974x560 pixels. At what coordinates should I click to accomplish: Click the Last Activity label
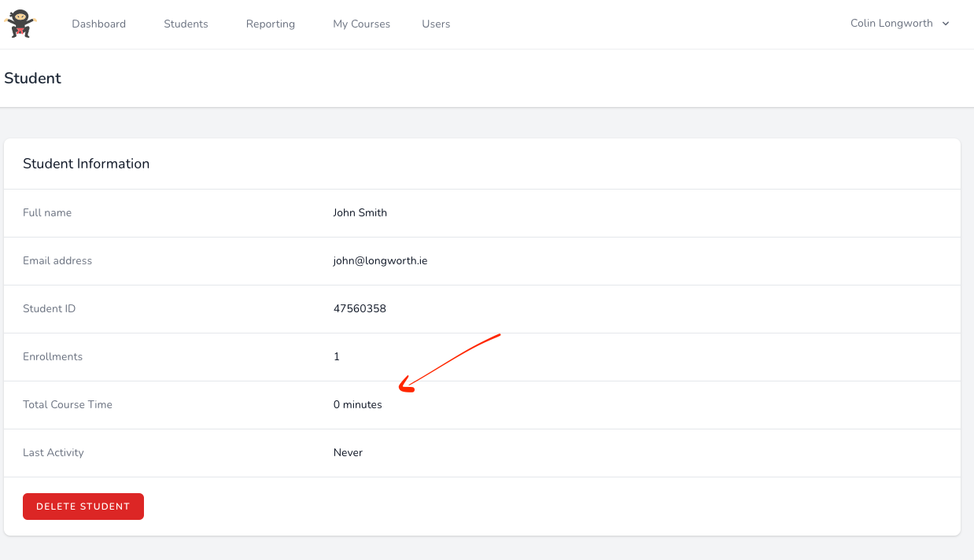click(x=53, y=452)
